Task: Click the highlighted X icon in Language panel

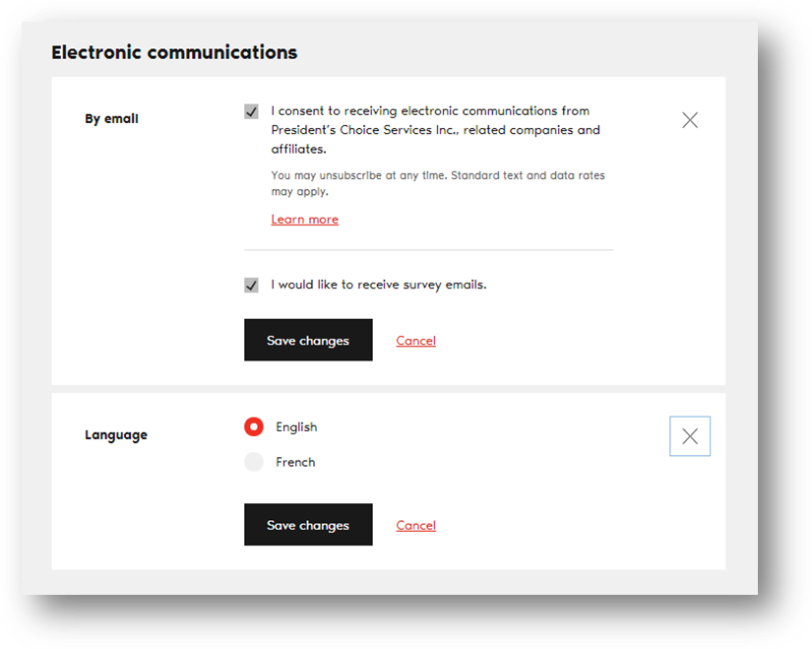Action: 689,435
